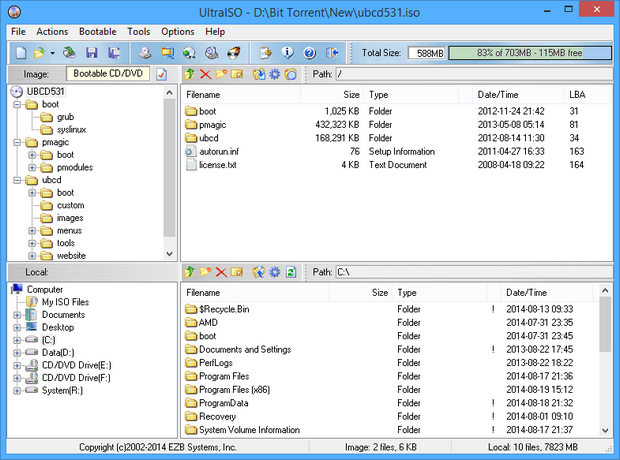Click the image Path field showing /
Viewport: 620px width, 460px height.
click(x=474, y=74)
